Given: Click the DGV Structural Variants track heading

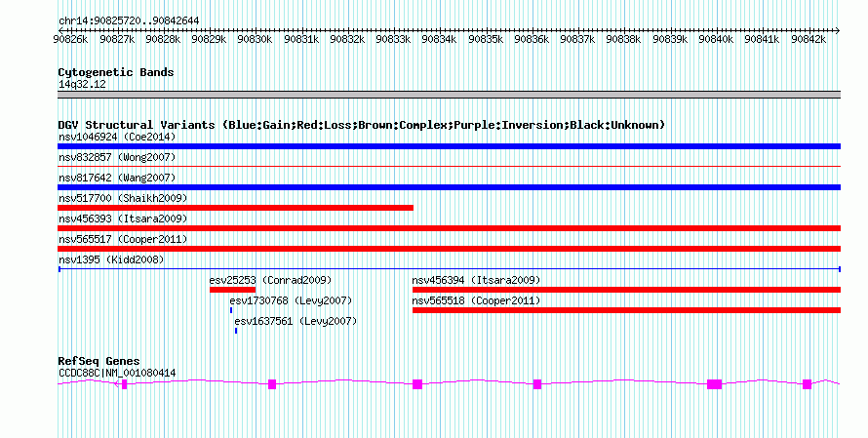Looking at the screenshot, I should (362, 125).
